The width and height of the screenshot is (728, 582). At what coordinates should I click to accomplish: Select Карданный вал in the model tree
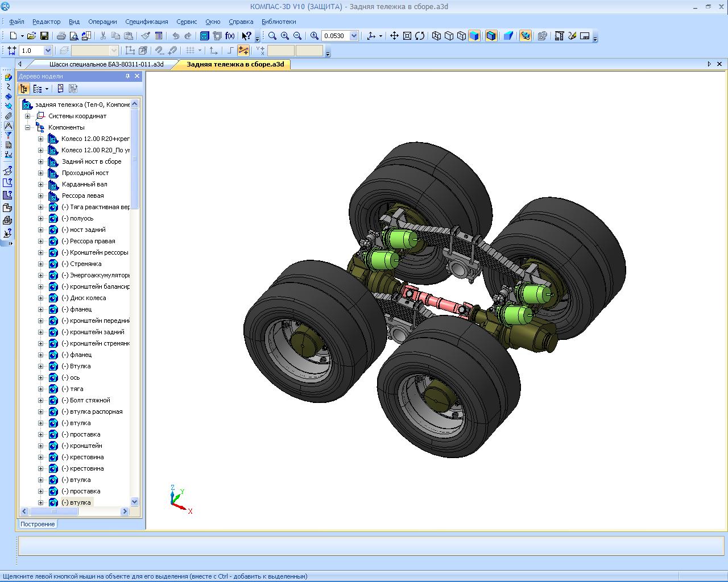coord(84,184)
